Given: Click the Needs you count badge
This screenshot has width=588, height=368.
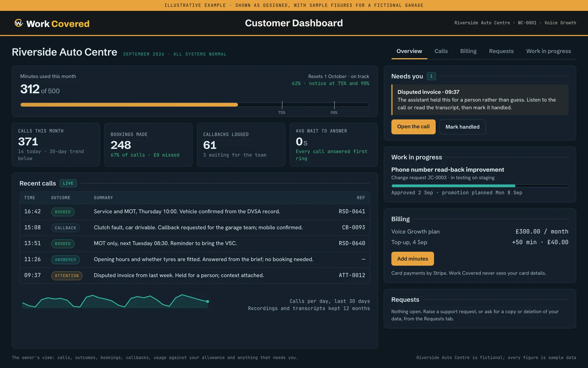Looking at the screenshot, I should (431, 76).
